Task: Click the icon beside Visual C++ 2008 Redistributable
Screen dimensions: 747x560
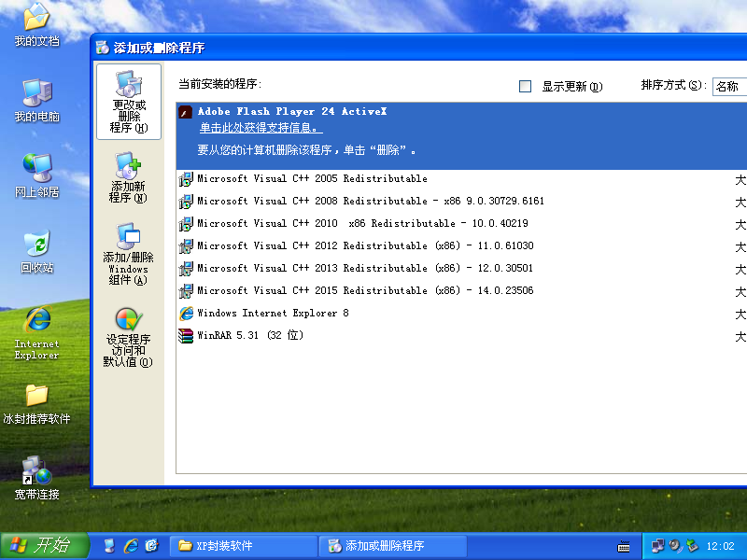Action: (186, 202)
